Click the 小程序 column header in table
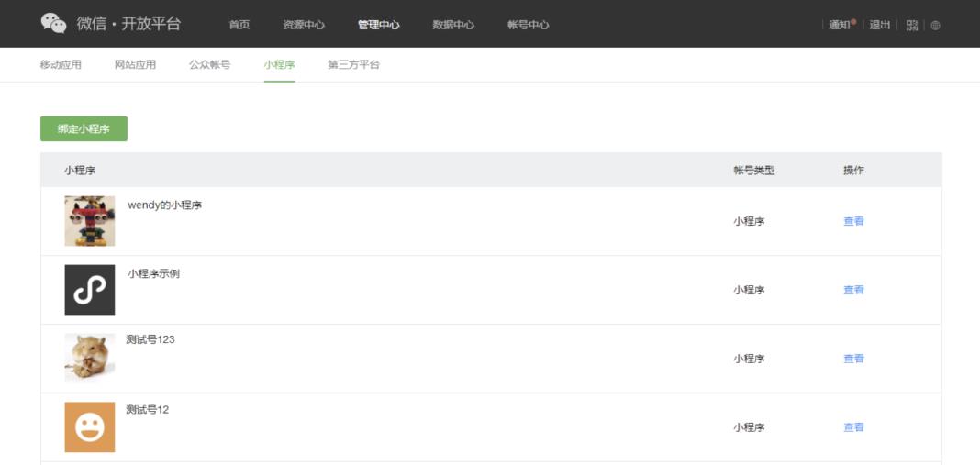Screen dimensions: 980x465 (x=80, y=170)
